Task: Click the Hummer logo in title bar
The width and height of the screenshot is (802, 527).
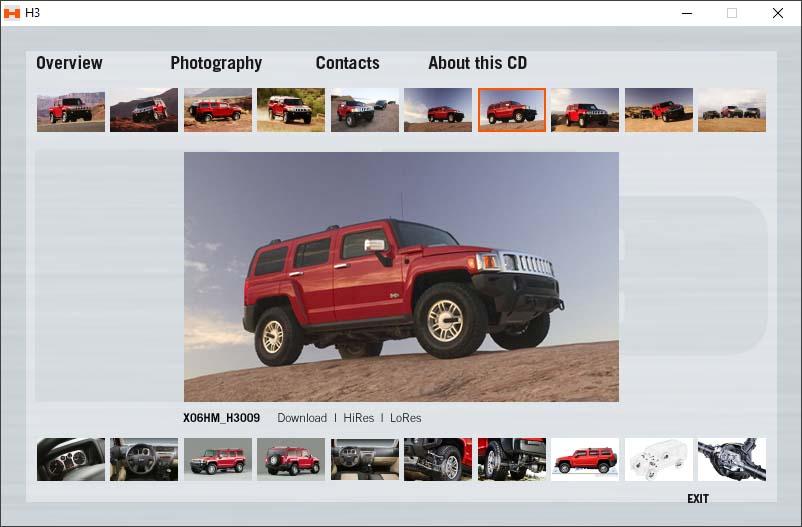Action: (11, 13)
